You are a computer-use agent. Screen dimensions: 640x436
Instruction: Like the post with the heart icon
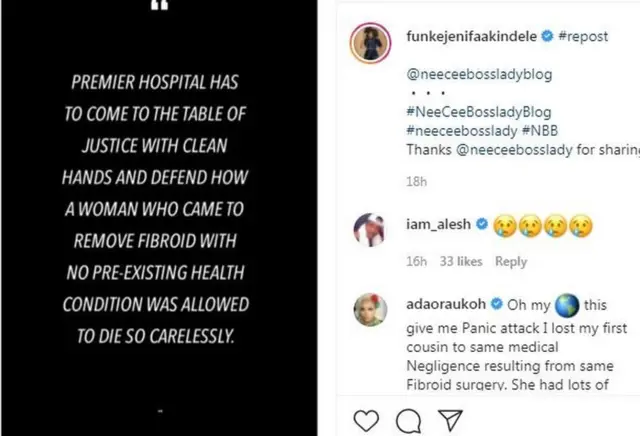[367, 421]
